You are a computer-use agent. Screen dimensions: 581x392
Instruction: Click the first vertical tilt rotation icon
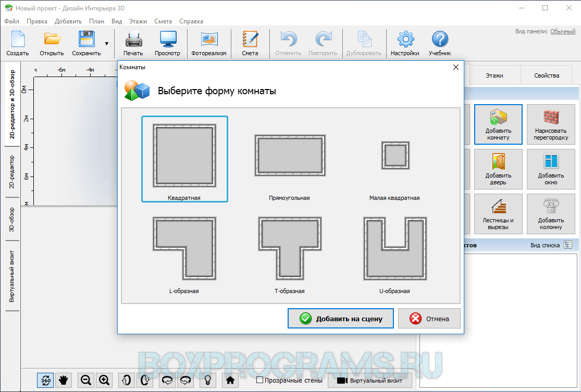(126, 380)
